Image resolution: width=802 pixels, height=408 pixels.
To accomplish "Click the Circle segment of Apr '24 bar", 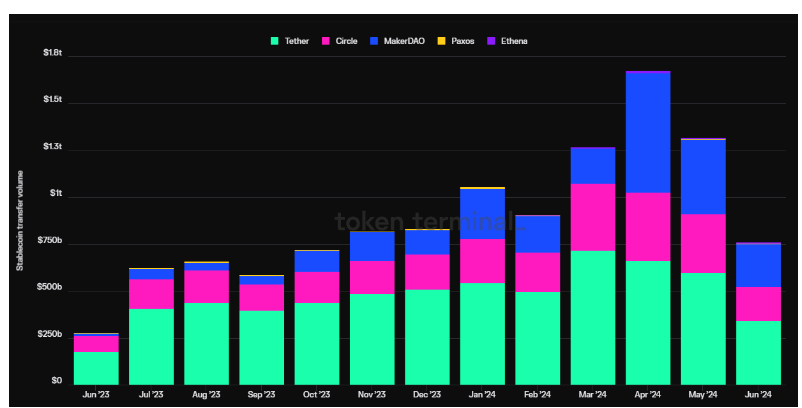I will [x=648, y=227].
